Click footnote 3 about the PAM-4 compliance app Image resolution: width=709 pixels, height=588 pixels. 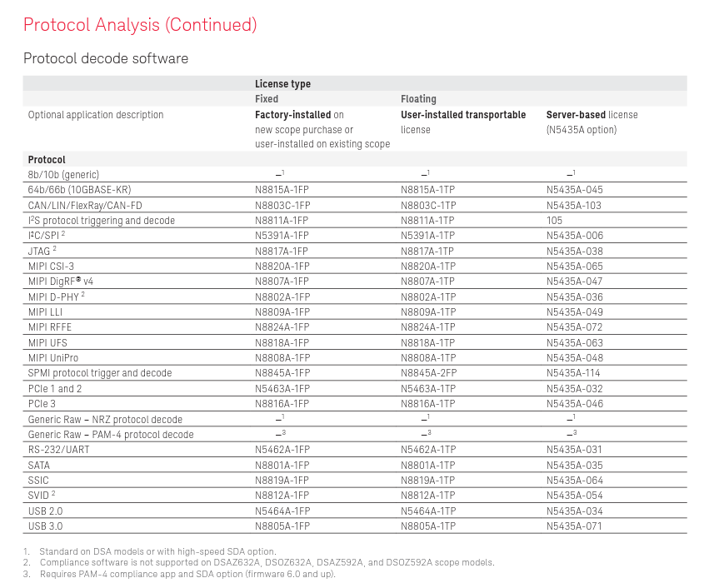pyautogui.click(x=187, y=574)
